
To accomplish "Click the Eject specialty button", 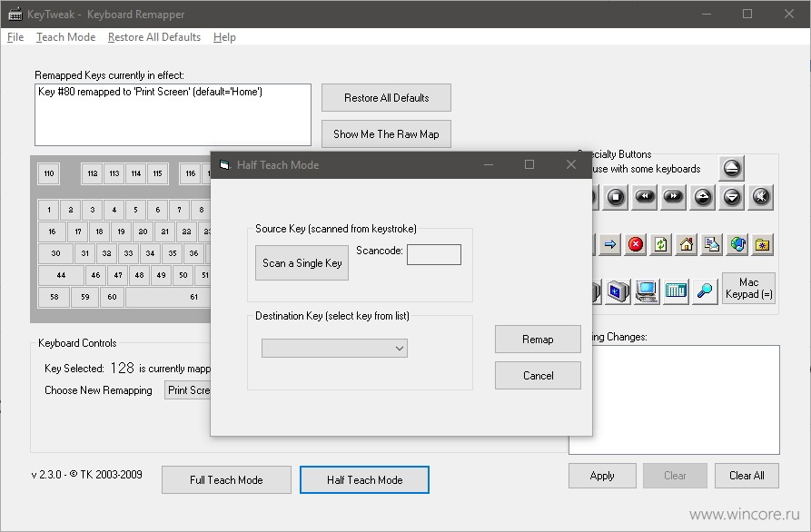I will pyautogui.click(x=731, y=168).
